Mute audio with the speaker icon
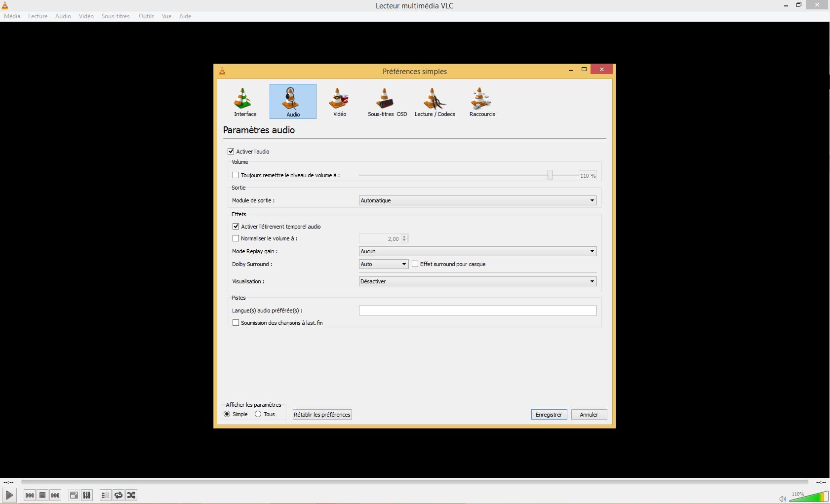 pos(783,499)
